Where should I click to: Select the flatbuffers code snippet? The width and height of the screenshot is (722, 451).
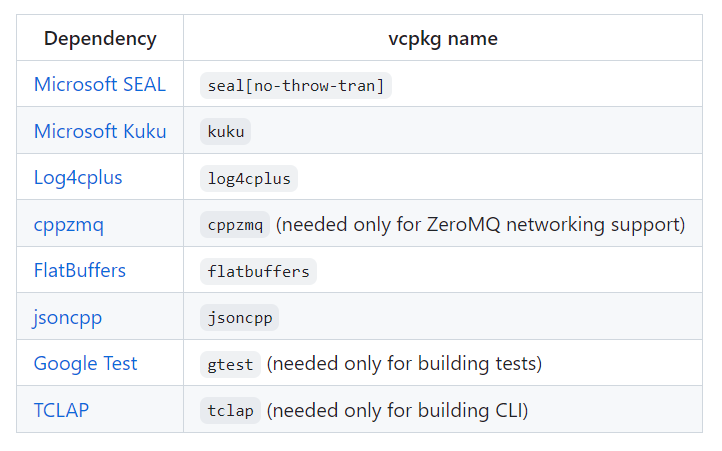click(258, 271)
